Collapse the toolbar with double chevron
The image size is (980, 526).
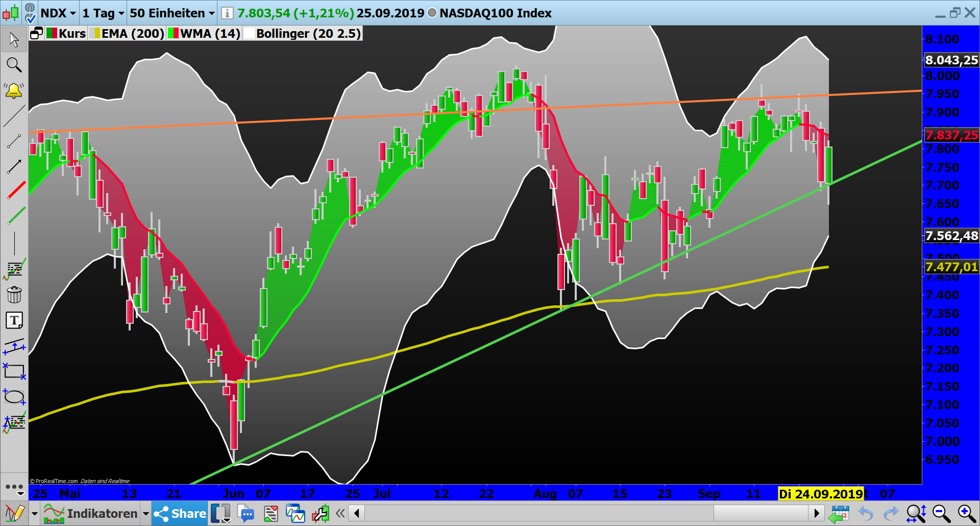(x=340, y=513)
